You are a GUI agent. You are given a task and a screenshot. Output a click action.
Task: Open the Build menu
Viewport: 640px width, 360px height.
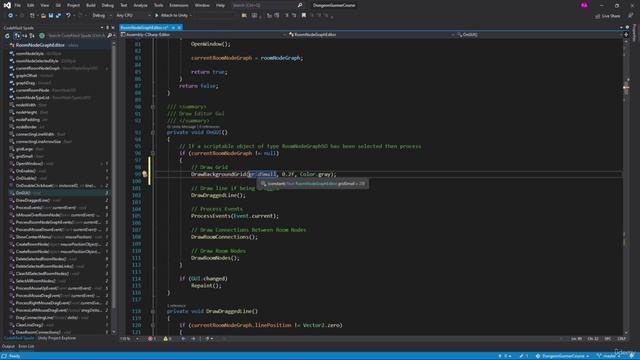[91, 5]
